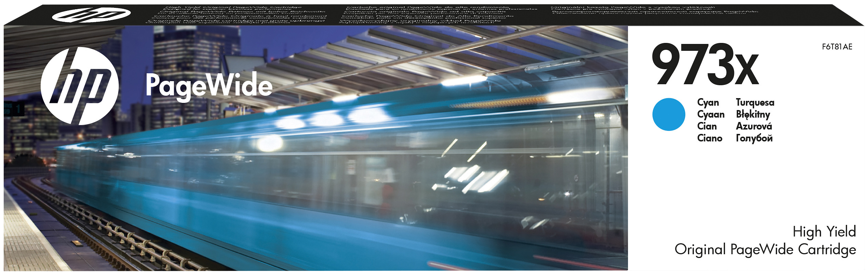
Task: Click Original PageWide Cartridge text
Action: pos(765,250)
